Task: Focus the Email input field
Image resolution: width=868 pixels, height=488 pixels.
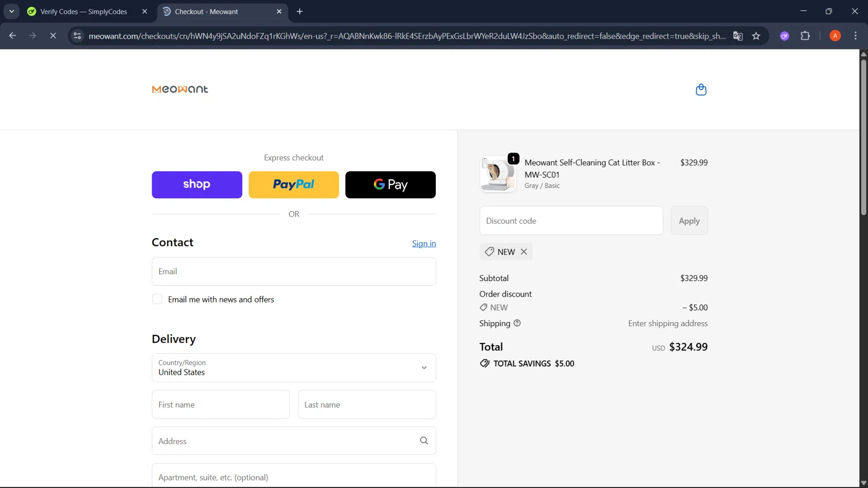Action: click(294, 271)
